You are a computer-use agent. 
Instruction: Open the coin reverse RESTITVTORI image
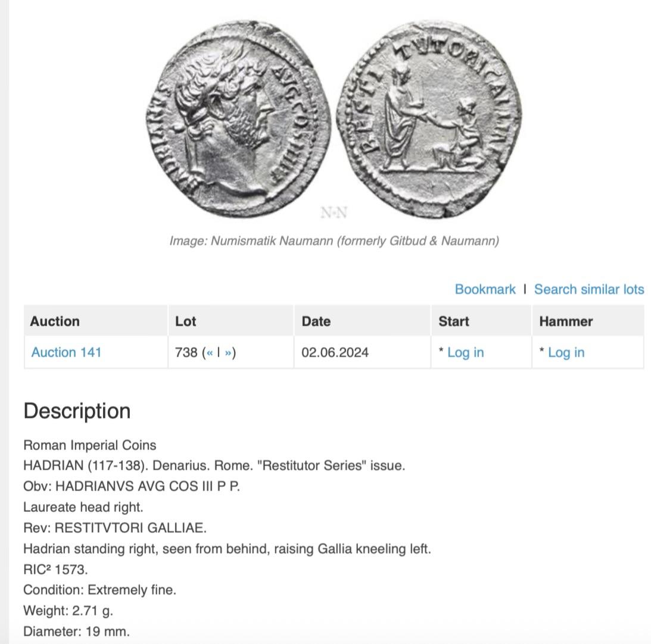click(x=429, y=119)
